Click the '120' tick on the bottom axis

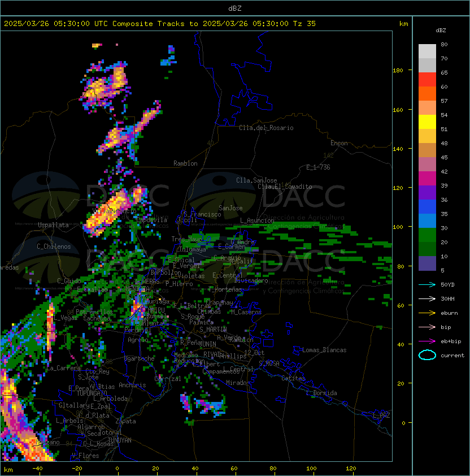[351, 469]
